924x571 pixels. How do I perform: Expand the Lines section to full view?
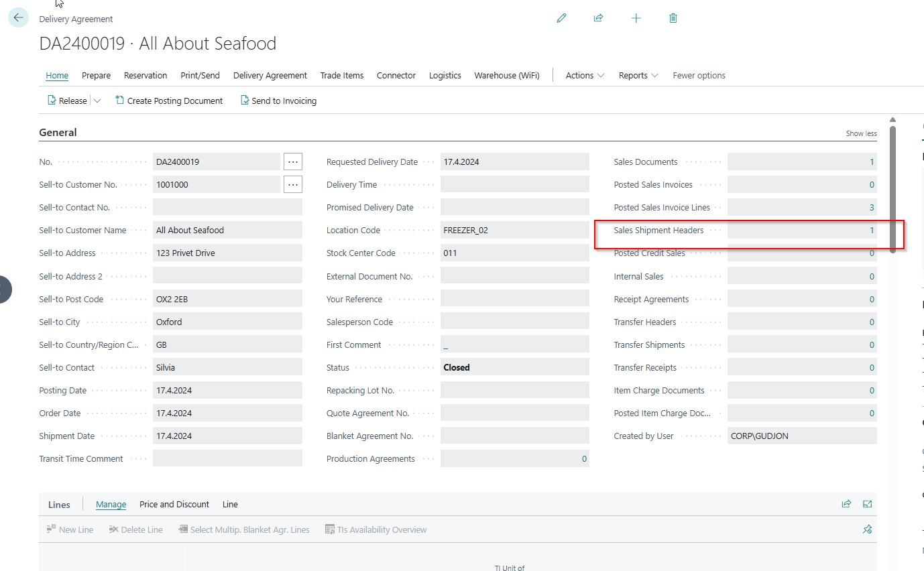pyautogui.click(x=868, y=504)
